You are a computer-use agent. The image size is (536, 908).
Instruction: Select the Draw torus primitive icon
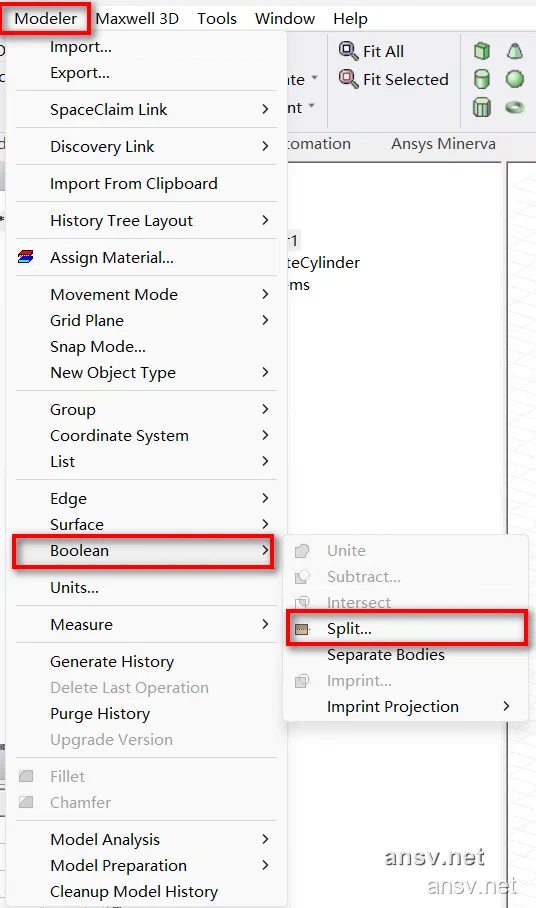click(515, 107)
